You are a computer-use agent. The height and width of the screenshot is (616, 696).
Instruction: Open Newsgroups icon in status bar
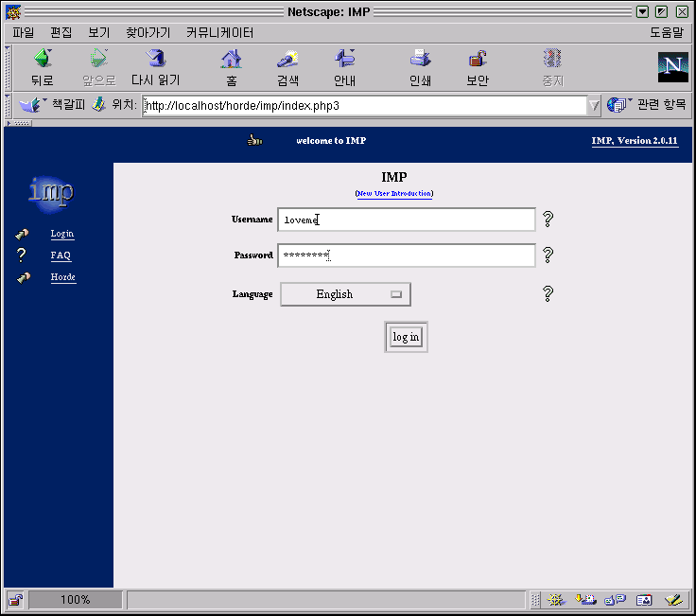616,600
